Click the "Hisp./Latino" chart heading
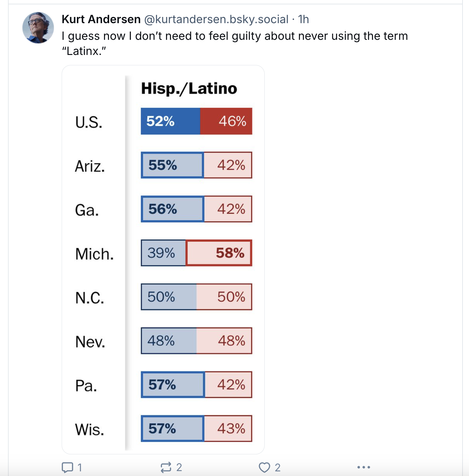The image size is (469, 476). pyautogui.click(x=189, y=89)
